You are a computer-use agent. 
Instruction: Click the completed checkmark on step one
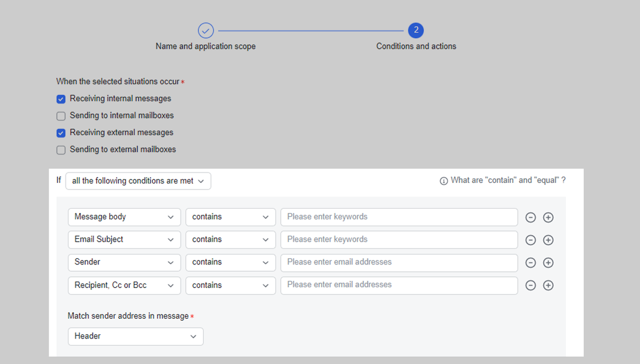pos(205,30)
